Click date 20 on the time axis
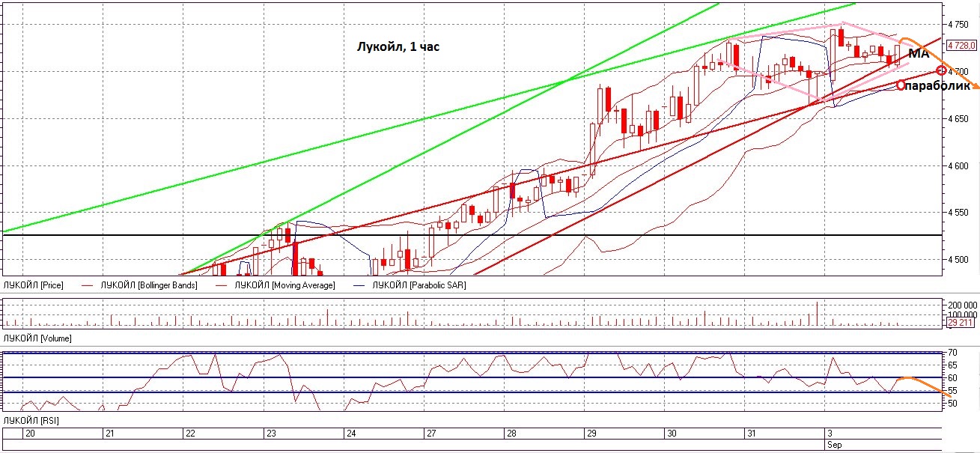The height and width of the screenshot is (453, 980). coord(30,434)
